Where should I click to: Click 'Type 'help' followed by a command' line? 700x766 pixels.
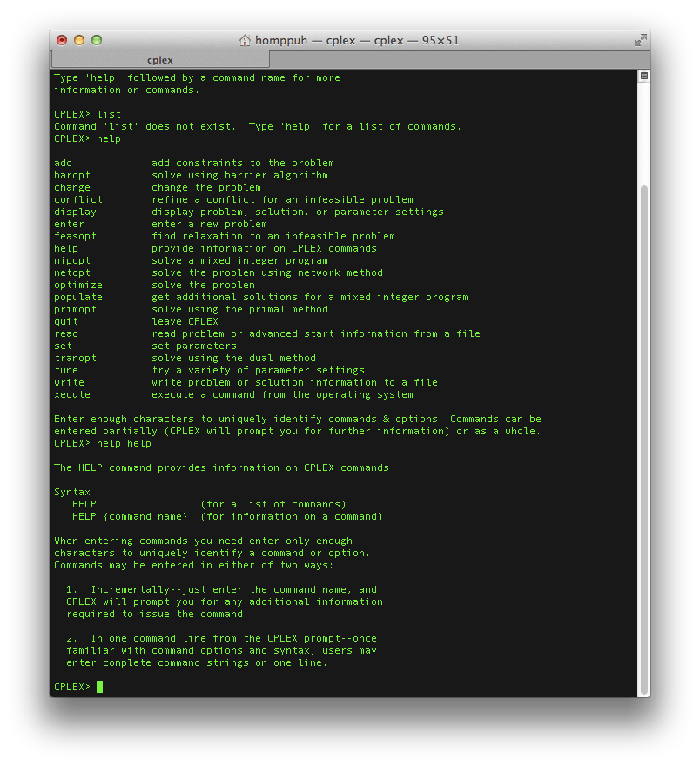tap(197, 77)
